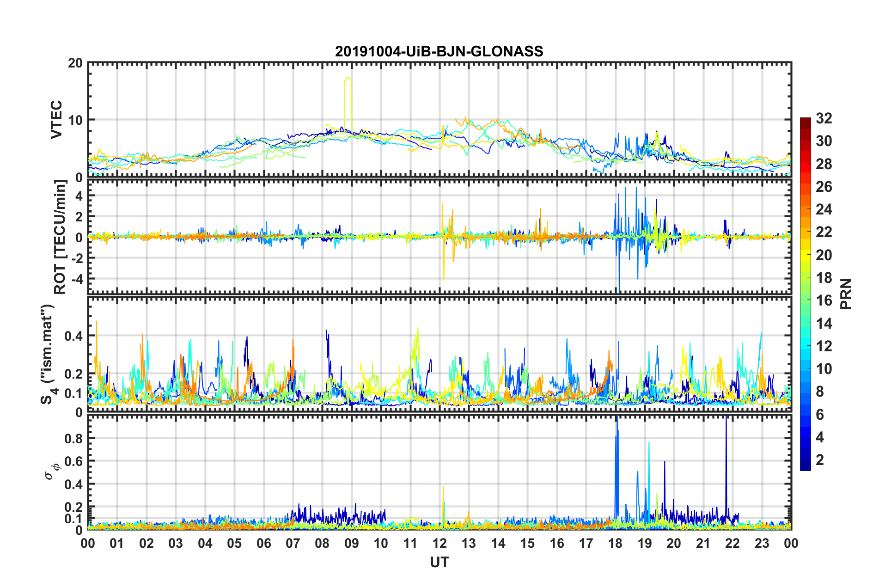This screenshot has height=588, width=879.
Task: Select colorbar tick label 28
Action: click(x=824, y=164)
